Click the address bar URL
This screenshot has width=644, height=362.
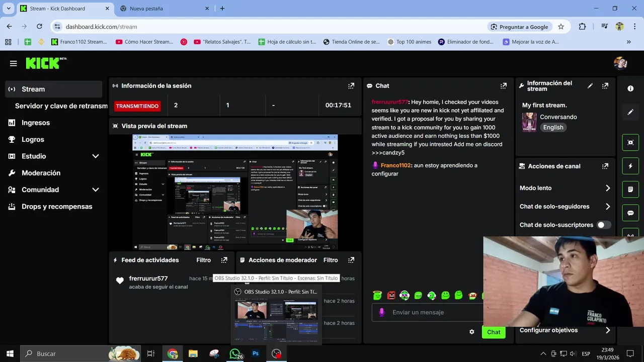[x=101, y=27]
